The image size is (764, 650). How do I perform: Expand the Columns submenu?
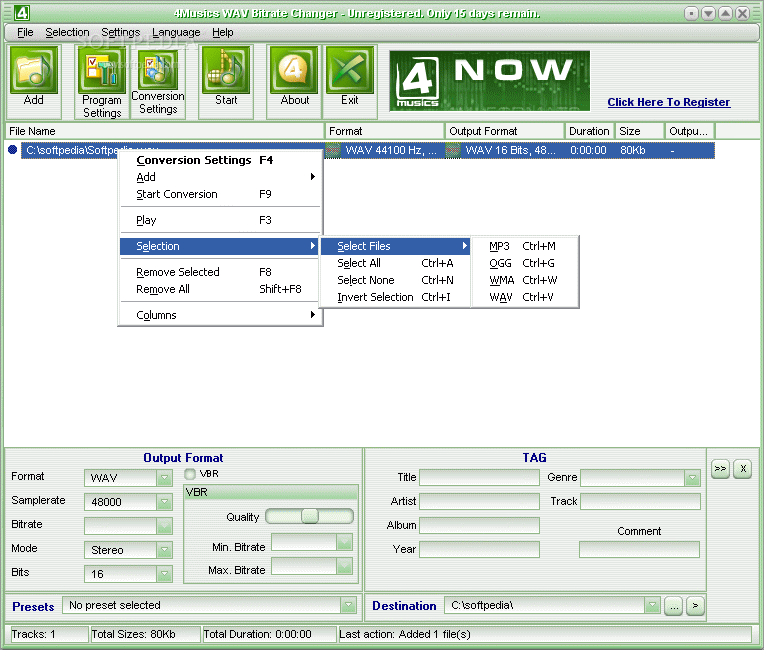pos(220,315)
